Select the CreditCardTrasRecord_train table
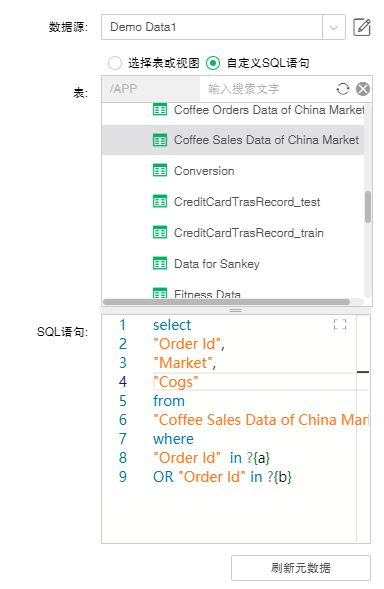 point(233,233)
